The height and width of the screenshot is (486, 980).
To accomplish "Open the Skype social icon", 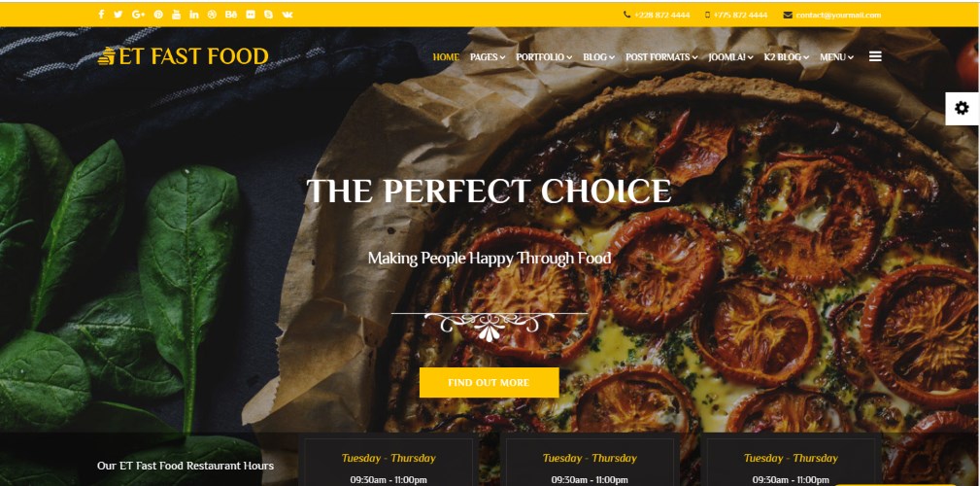I will click(268, 15).
